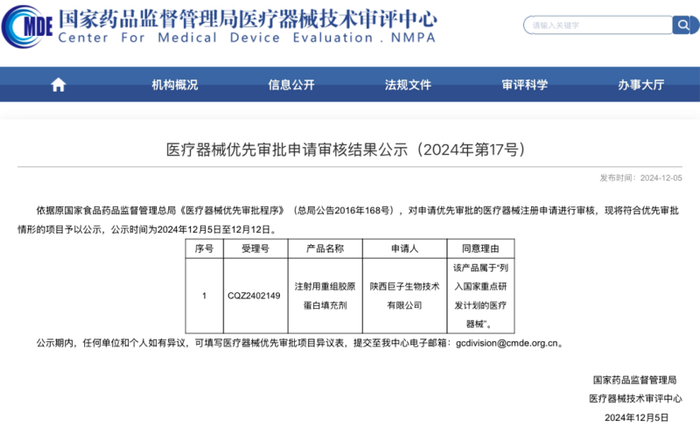Click the serial number cell 1
The width and height of the screenshot is (700, 440).
point(204,296)
